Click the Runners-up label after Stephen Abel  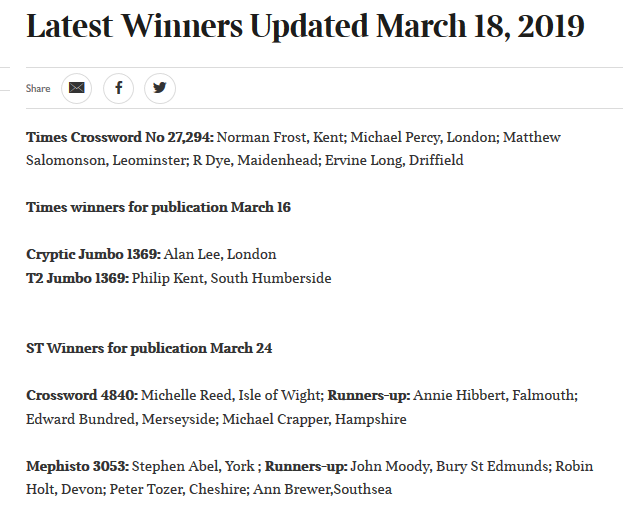(x=306, y=466)
